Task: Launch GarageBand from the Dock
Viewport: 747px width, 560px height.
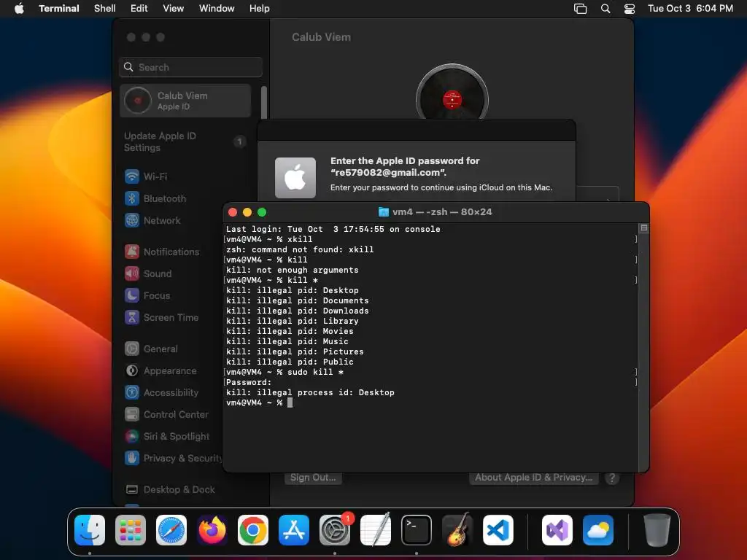Action: [457, 530]
